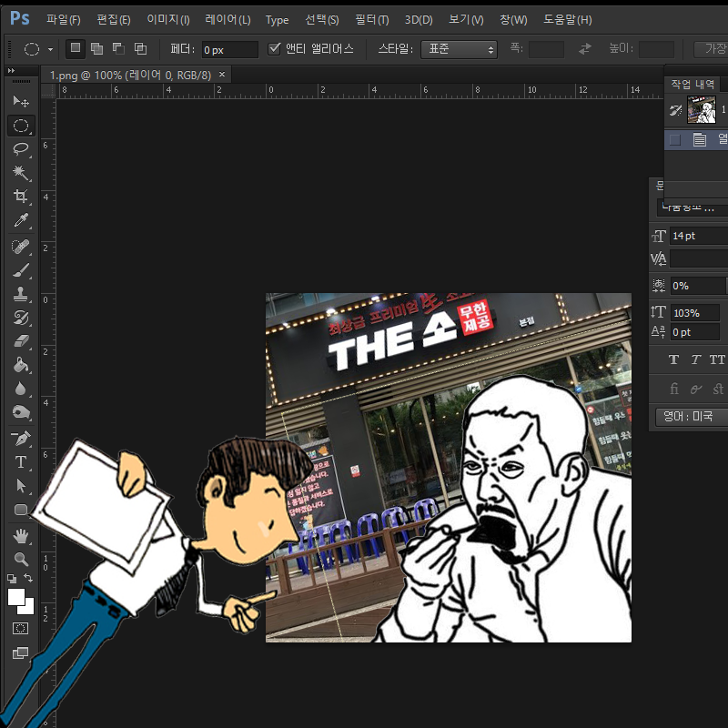Open the 이미지(I) menu
The width and height of the screenshot is (728, 728).
pyautogui.click(x=168, y=19)
